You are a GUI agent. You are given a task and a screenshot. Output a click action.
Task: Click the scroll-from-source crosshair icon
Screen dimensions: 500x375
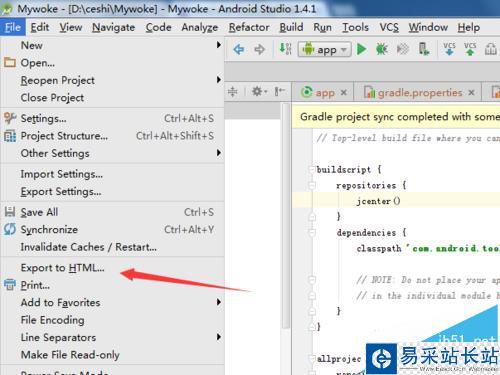pyautogui.click(x=233, y=91)
